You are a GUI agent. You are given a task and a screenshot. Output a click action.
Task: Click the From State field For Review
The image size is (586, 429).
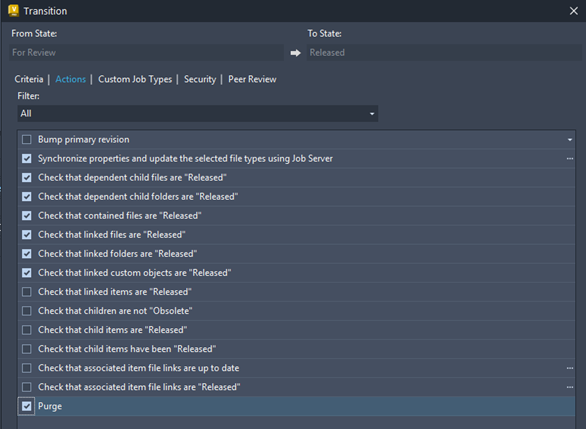(x=146, y=53)
